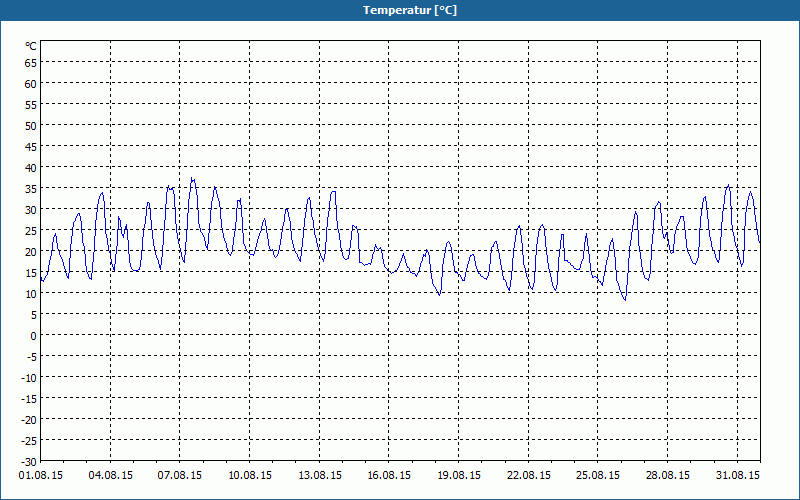
Task: Click the 0 value on temperature axis
Action: (x=34, y=336)
